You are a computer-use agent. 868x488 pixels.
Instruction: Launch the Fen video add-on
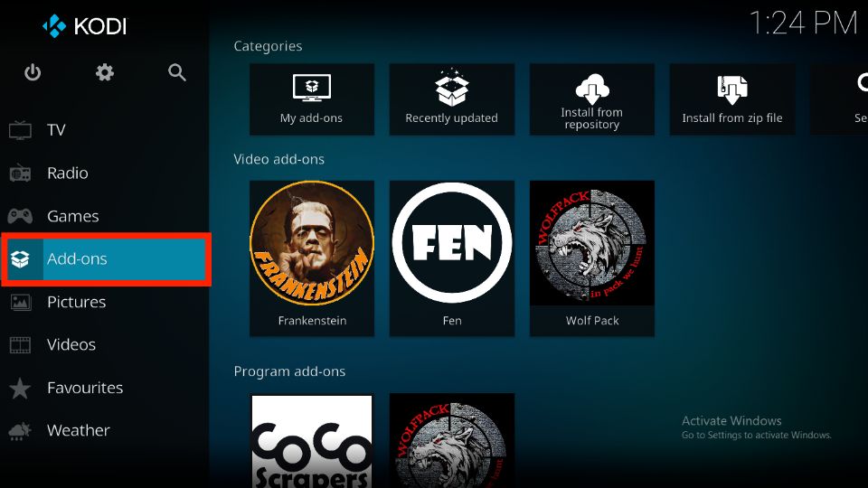[452, 258]
